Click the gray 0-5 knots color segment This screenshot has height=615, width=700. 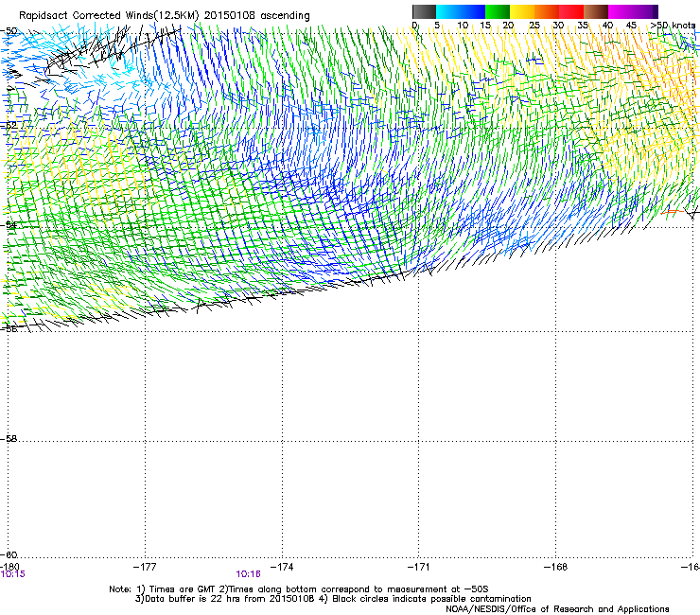[x=424, y=11]
